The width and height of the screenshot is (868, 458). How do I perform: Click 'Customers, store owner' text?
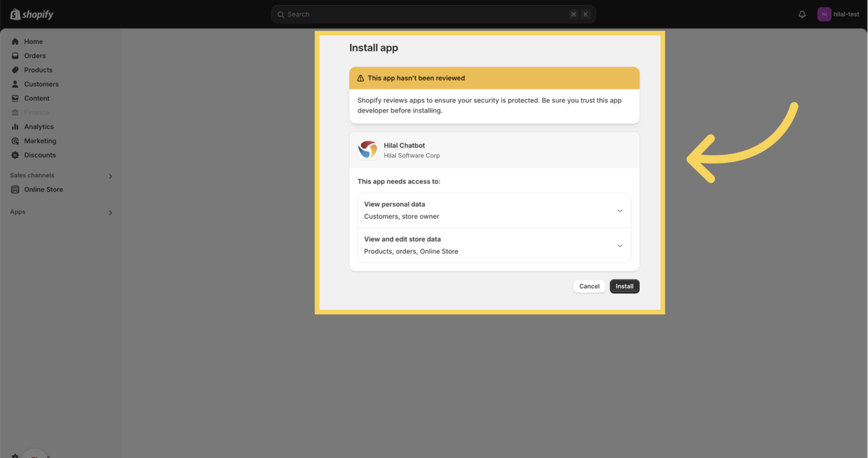pos(401,216)
